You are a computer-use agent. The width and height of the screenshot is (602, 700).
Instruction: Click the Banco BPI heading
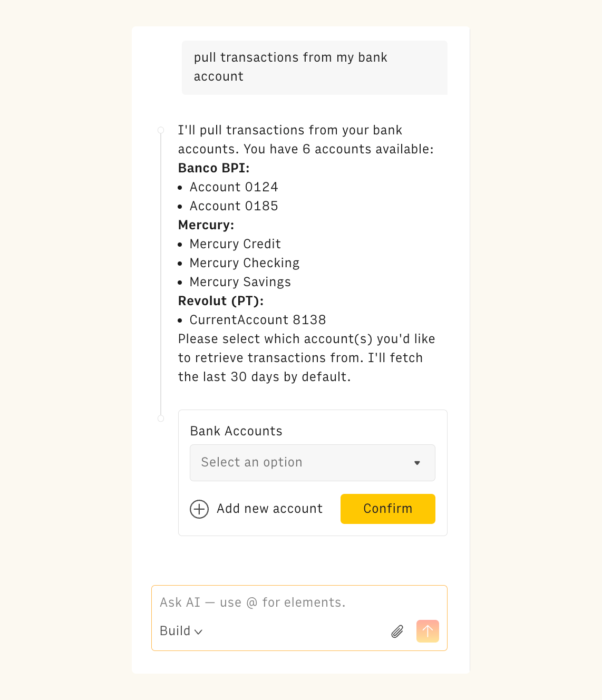pos(213,168)
